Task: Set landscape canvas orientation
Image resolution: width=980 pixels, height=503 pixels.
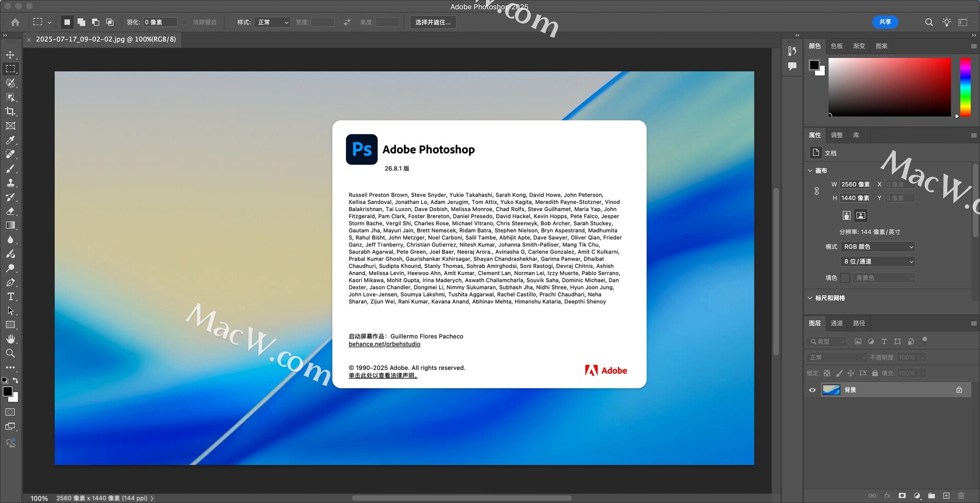Action: tap(861, 215)
